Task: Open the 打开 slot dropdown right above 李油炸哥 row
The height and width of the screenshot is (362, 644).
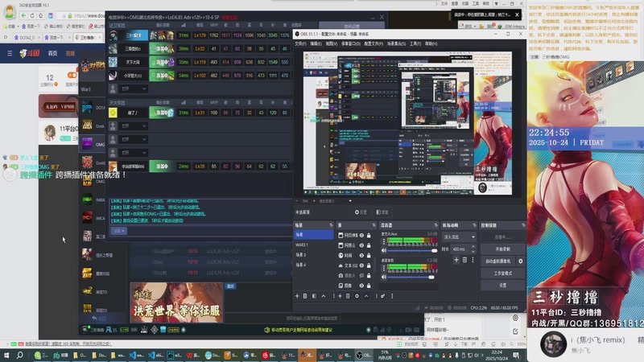Action: [133, 153]
